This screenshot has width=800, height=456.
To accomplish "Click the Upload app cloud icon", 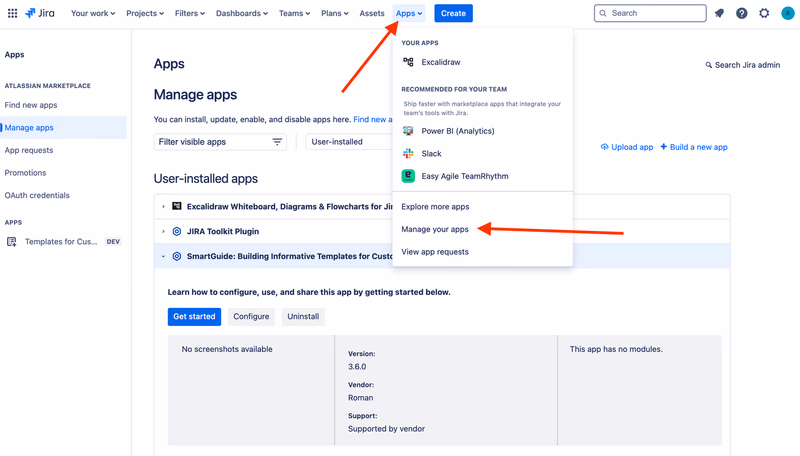I will tap(604, 147).
